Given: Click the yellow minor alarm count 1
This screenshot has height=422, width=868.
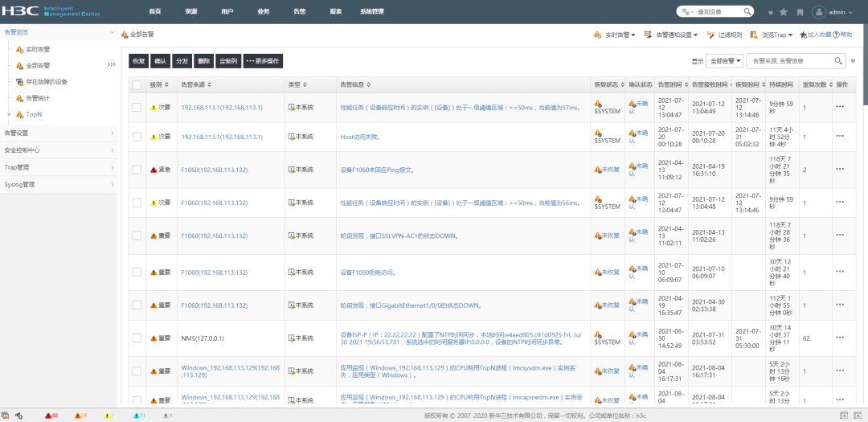Looking at the screenshot, I should coord(108,415).
